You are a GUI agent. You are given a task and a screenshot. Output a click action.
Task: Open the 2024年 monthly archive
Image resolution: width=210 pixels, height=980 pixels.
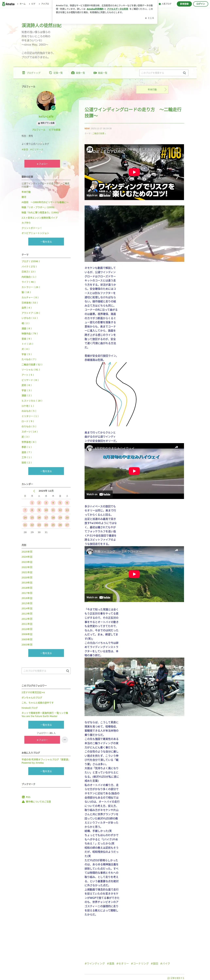pyautogui.click(x=27, y=557)
